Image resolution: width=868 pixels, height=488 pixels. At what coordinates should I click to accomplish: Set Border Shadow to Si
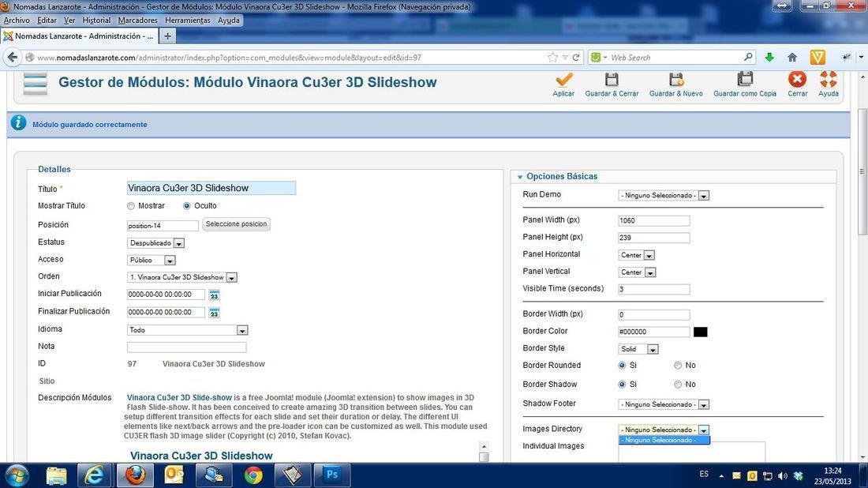click(623, 385)
